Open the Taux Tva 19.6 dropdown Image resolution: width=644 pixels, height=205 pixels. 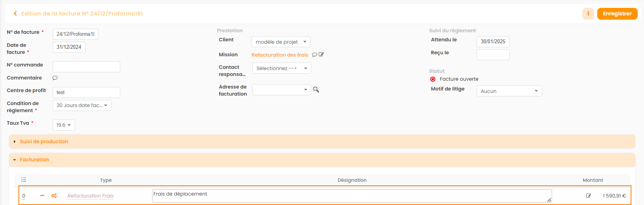[64, 125]
